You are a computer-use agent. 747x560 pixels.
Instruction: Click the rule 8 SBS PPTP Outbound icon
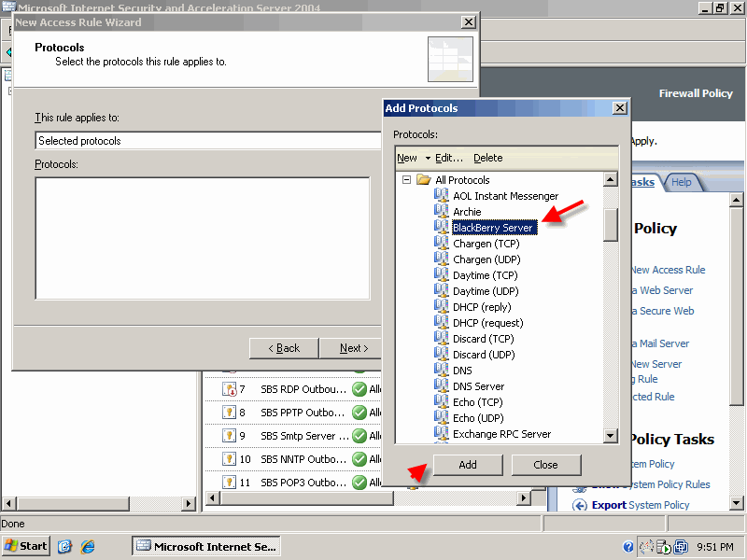pyautogui.click(x=229, y=413)
